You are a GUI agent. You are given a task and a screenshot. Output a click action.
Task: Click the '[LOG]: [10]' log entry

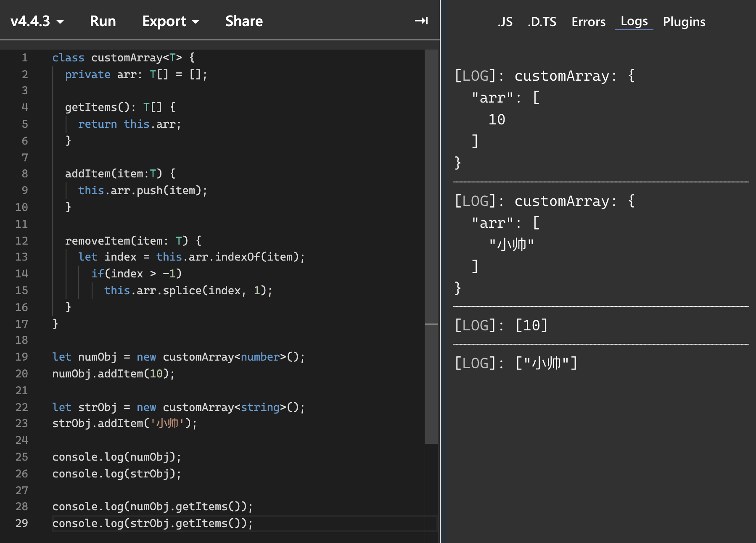coord(501,326)
